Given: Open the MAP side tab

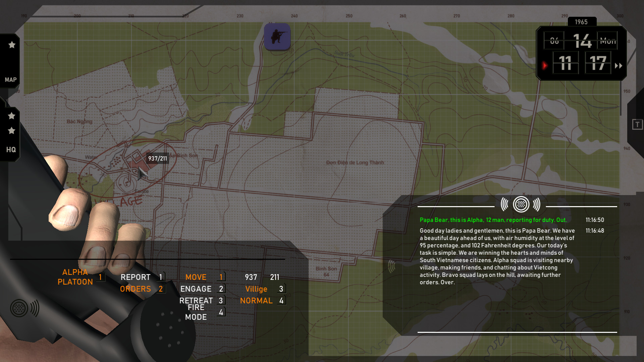Looking at the screenshot, I should [10, 80].
